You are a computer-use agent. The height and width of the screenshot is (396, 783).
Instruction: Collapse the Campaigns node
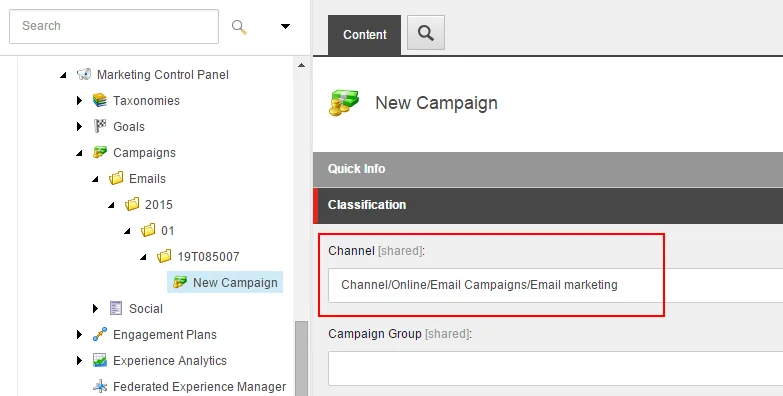79,153
